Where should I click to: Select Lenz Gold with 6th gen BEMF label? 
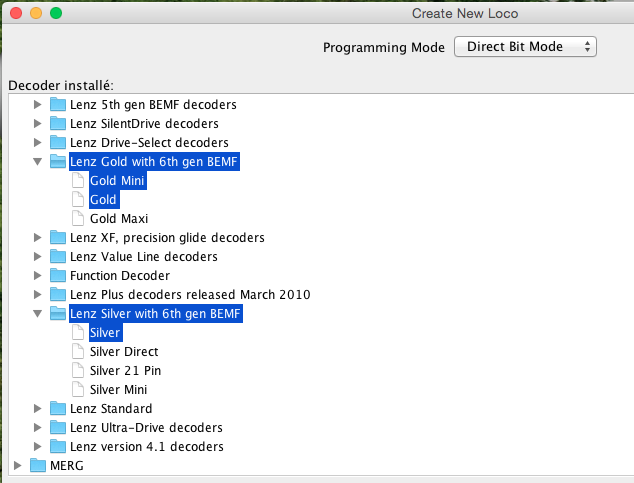pos(154,162)
